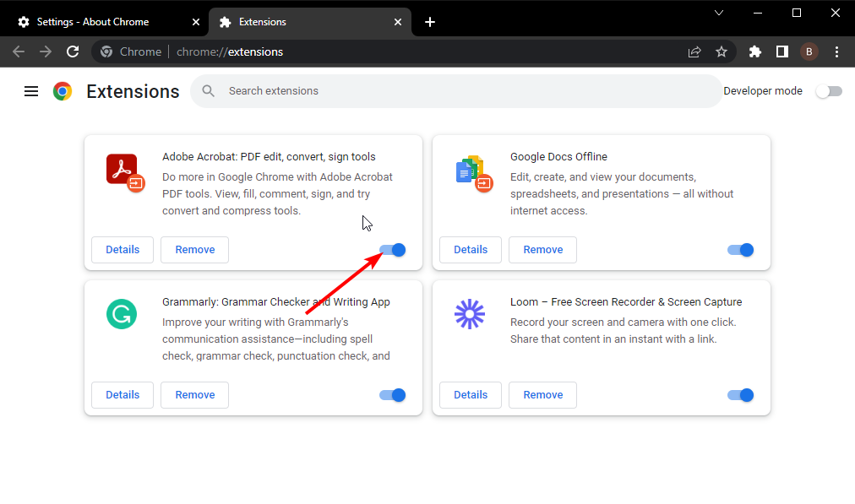Close the Extensions tab

click(x=398, y=22)
